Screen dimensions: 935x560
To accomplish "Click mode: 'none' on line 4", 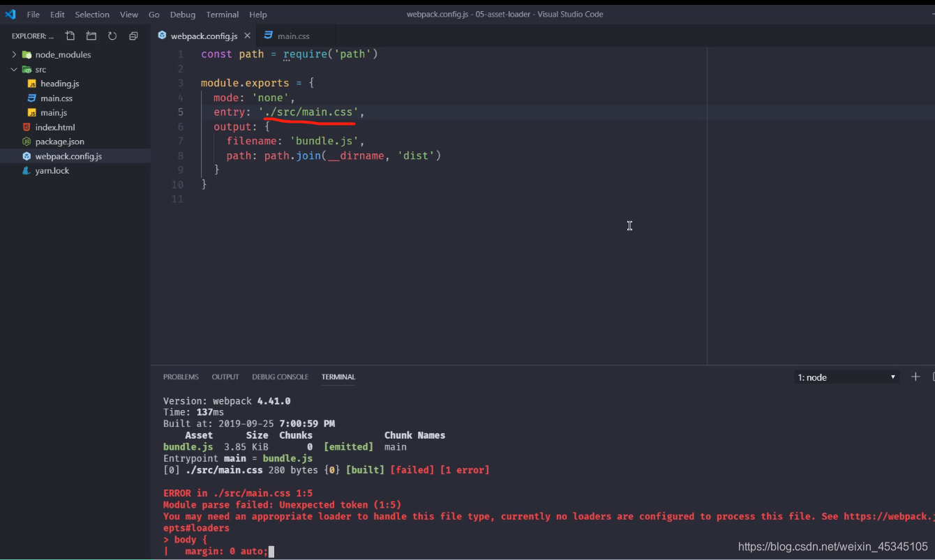I will [x=251, y=98].
